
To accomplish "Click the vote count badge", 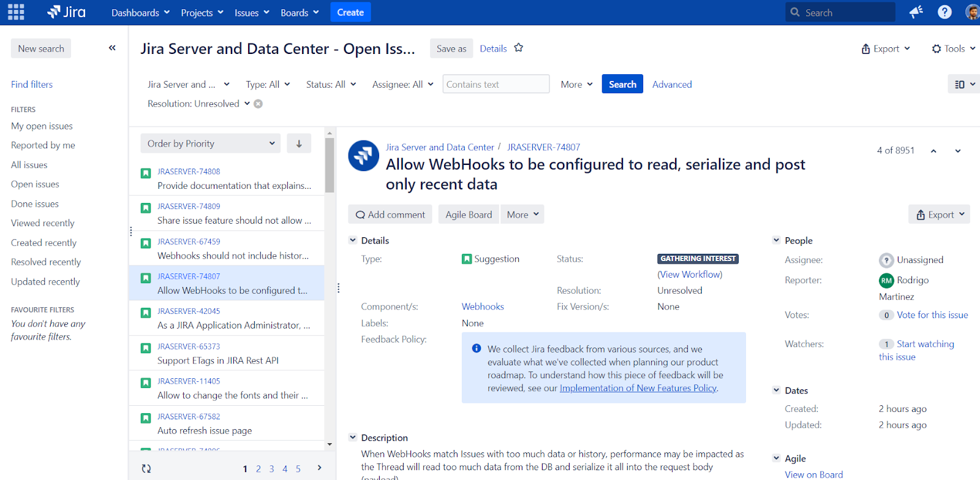I will (886, 315).
